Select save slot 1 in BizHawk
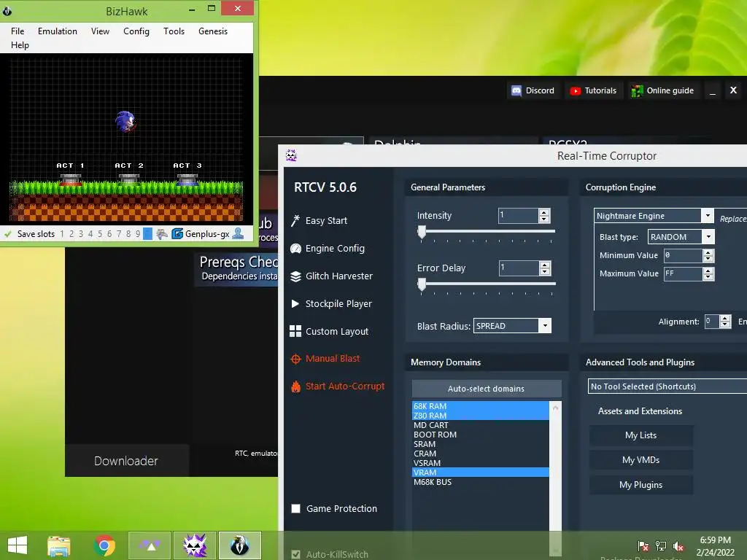 (62, 234)
